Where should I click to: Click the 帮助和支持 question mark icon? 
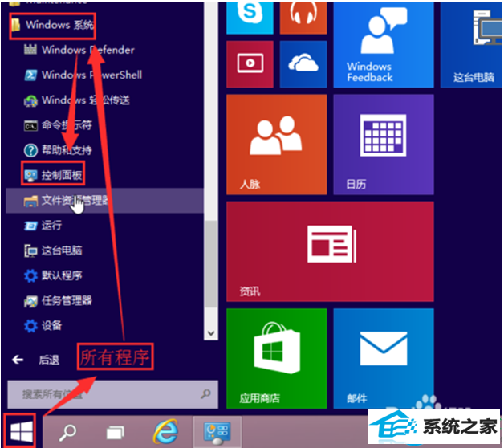point(30,150)
